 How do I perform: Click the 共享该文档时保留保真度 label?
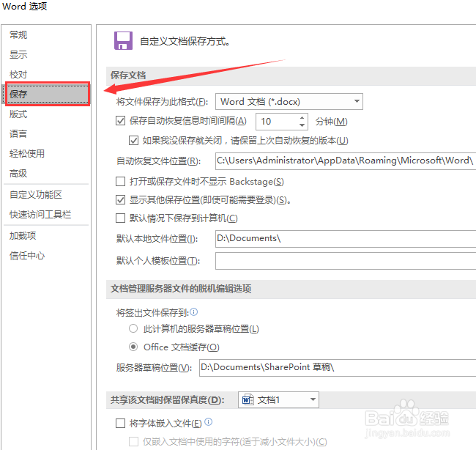(x=168, y=399)
